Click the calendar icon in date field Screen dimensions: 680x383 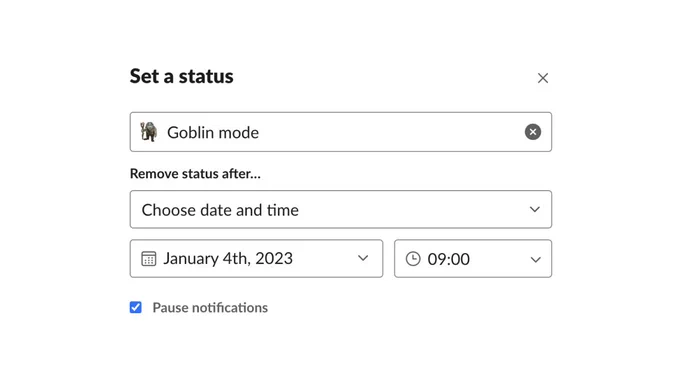[x=149, y=259]
